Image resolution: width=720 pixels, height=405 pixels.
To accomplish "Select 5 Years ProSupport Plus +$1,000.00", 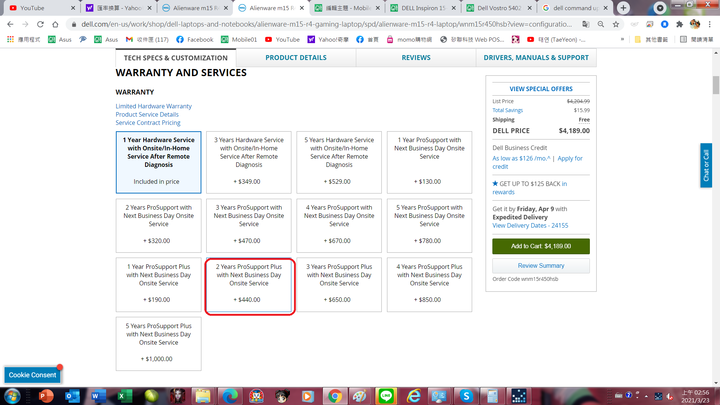I will [x=158, y=343].
